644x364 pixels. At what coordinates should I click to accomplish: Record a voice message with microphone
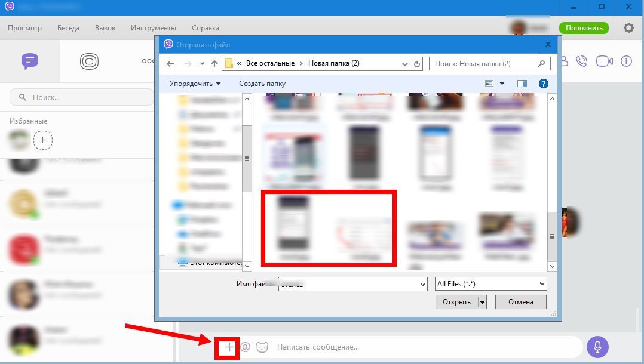(597, 347)
